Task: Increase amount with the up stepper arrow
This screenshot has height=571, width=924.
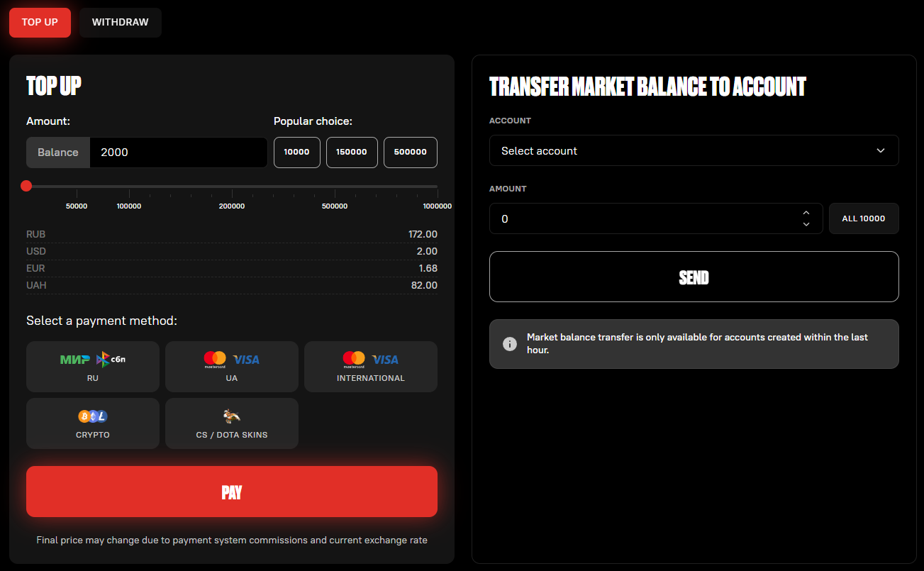Action: pyautogui.click(x=806, y=213)
